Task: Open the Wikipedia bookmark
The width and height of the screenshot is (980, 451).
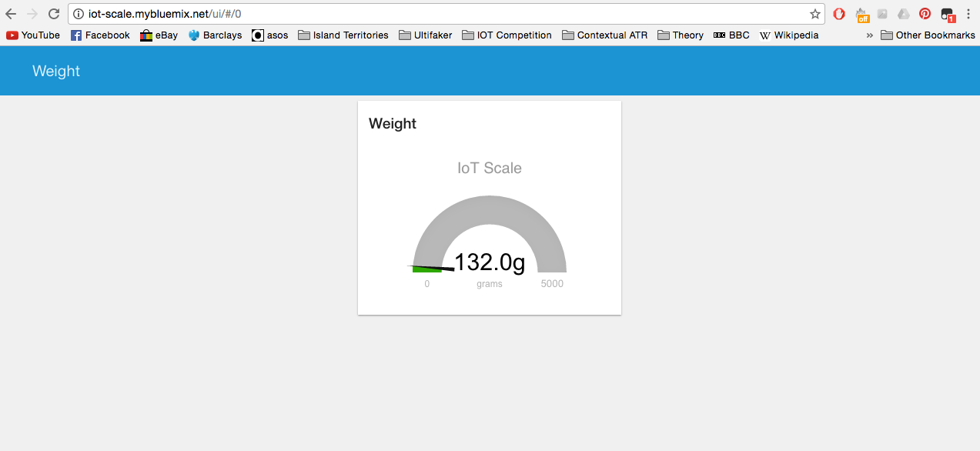Action: pyautogui.click(x=789, y=35)
